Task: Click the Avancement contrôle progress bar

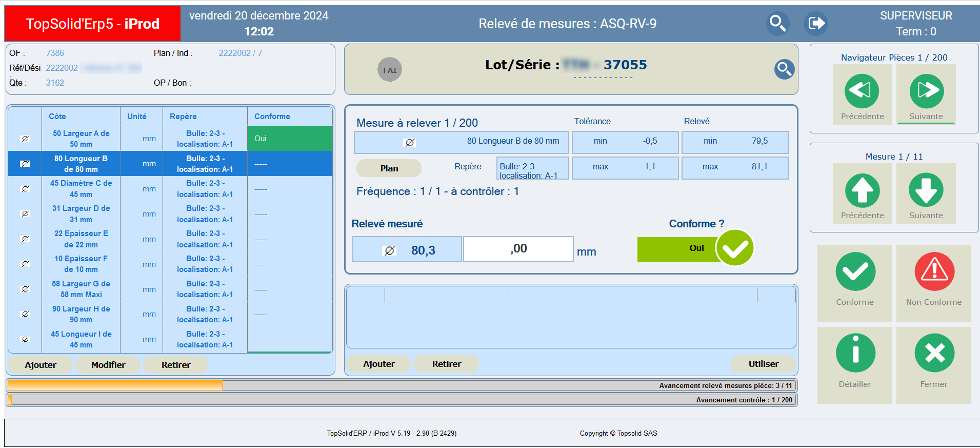Action: pyautogui.click(x=402, y=400)
